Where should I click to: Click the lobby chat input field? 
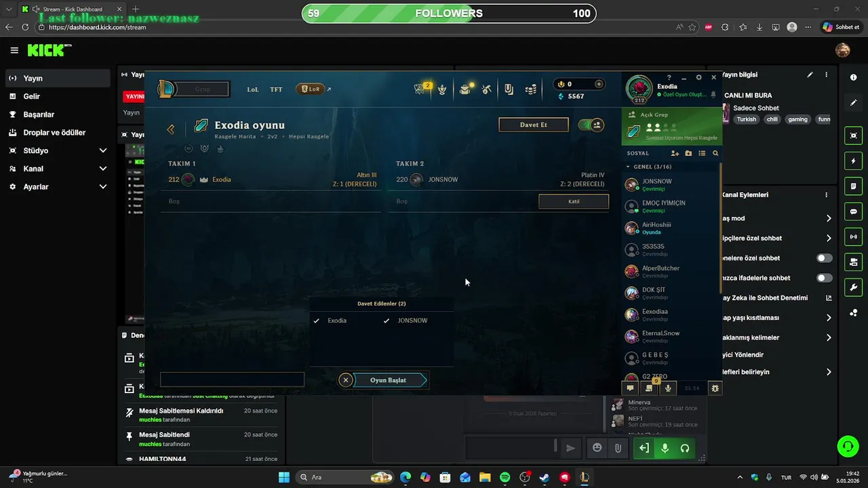232,380
